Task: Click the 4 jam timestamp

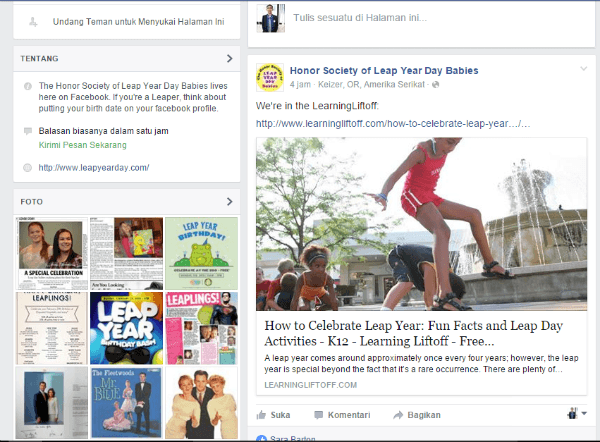Action: click(300, 85)
